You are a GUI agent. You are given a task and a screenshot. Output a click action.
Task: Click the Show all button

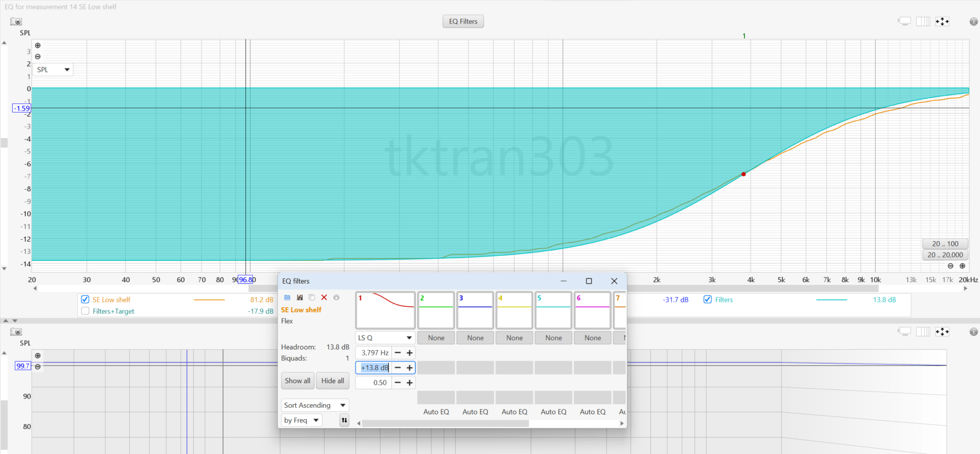pyautogui.click(x=297, y=381)
